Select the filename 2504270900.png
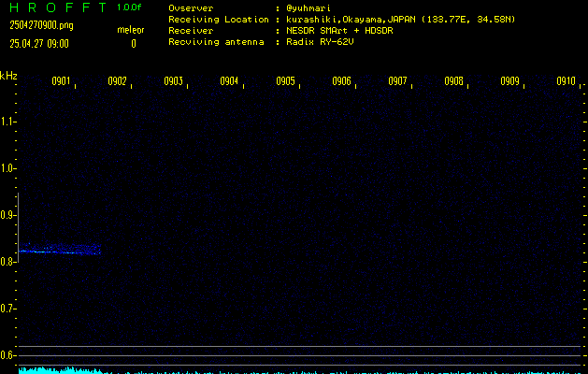 tap(41, 25)
